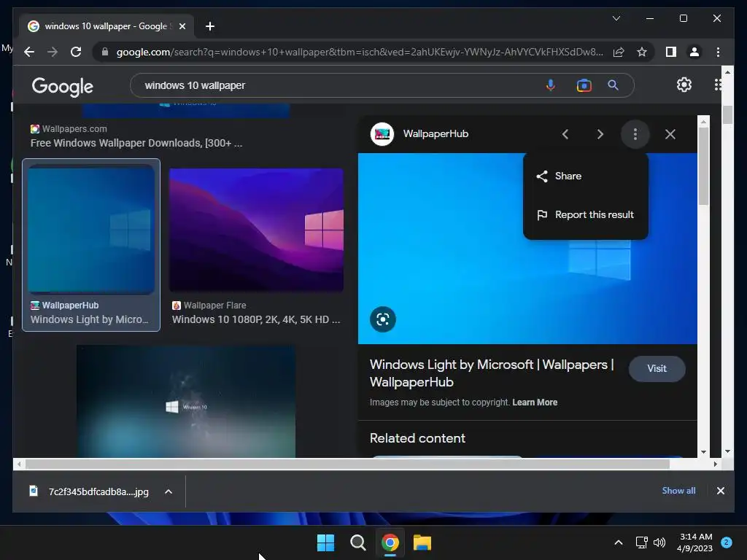Close the downloads bar

click(x=720, y=491)
